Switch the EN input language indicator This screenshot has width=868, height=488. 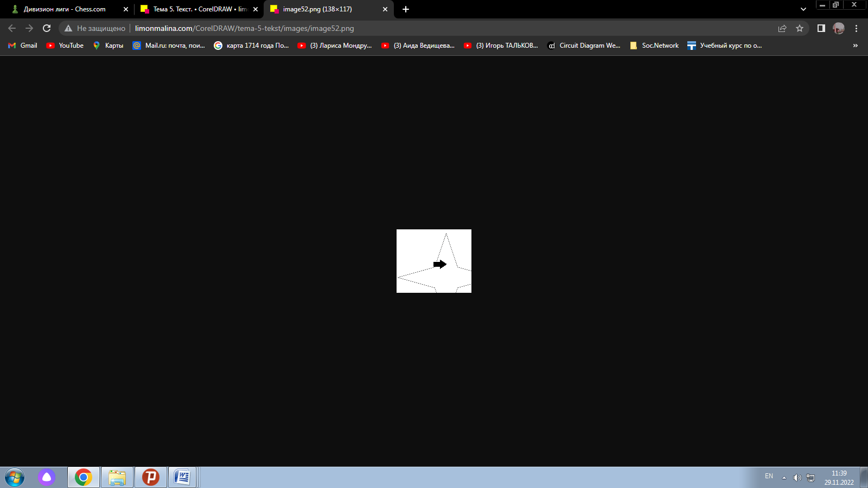[769, 477]
